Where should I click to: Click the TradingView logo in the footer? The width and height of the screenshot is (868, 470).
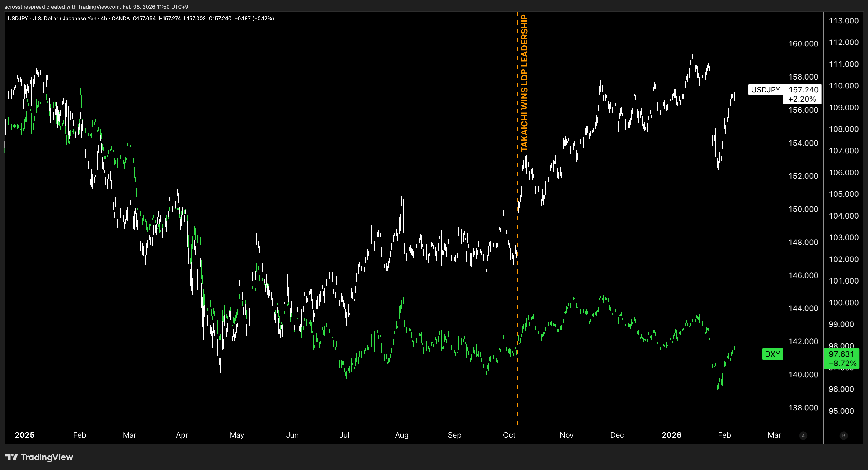click(x=39, y=457)
